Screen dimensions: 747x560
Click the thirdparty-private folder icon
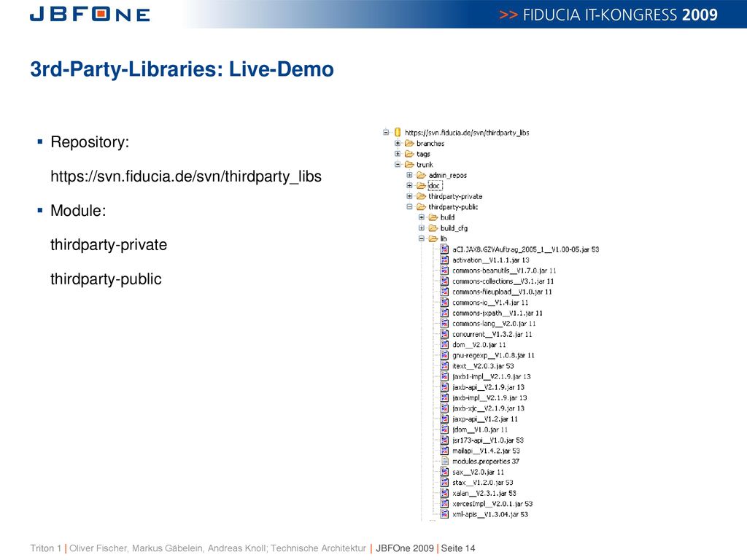click(x=421, y=196)
